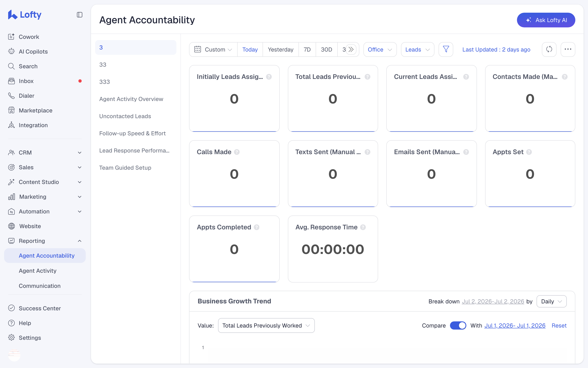Open Uncontacted Leads report
This screenshot has height=368, width=588.
tap(136, 116)
